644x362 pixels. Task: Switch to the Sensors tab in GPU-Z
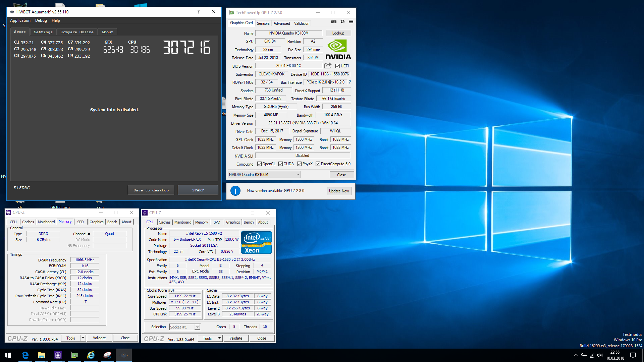(x=263, y=23)
